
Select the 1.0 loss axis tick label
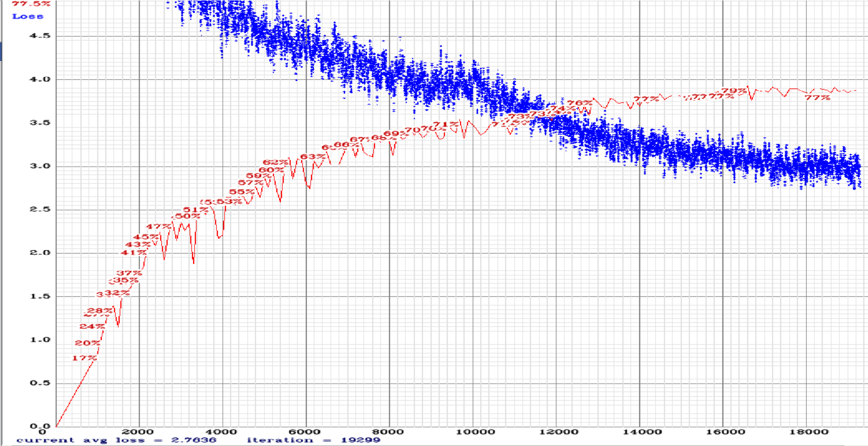click(40, 339)
